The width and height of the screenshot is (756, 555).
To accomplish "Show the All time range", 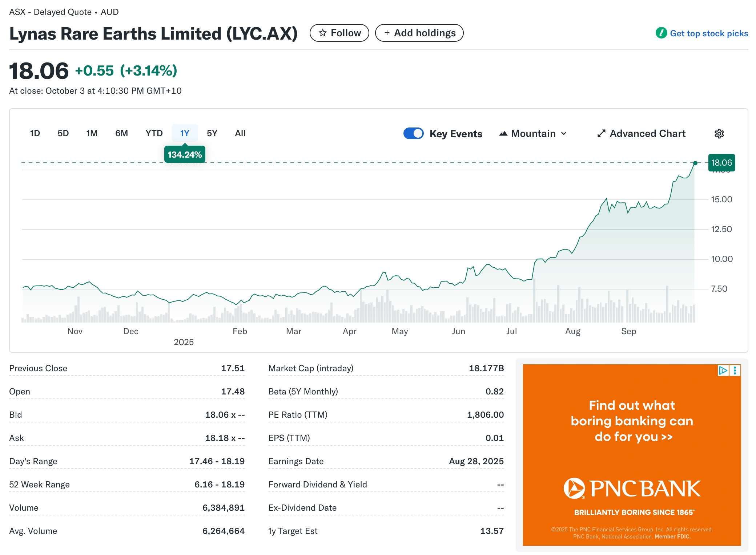I will pos(240,133).
